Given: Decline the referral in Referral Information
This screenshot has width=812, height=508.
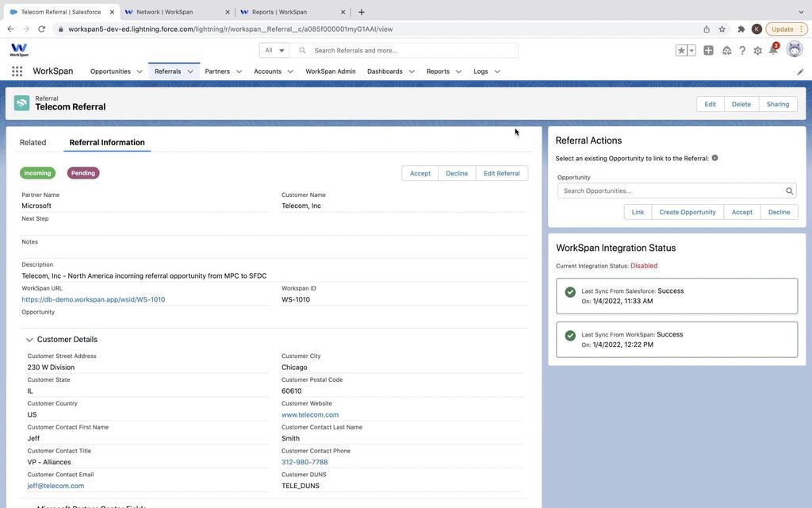Looking at the screenshot, I should [x=457, y=173].
